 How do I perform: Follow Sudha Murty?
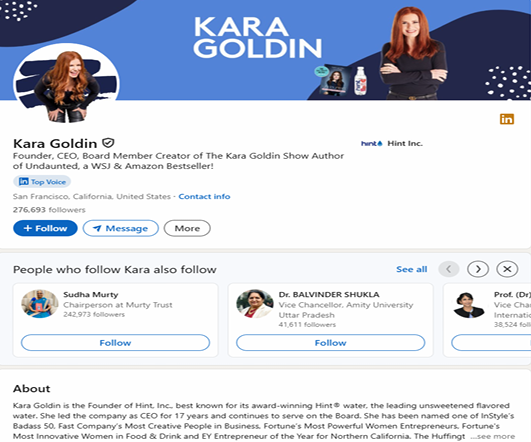click(115, 343)
